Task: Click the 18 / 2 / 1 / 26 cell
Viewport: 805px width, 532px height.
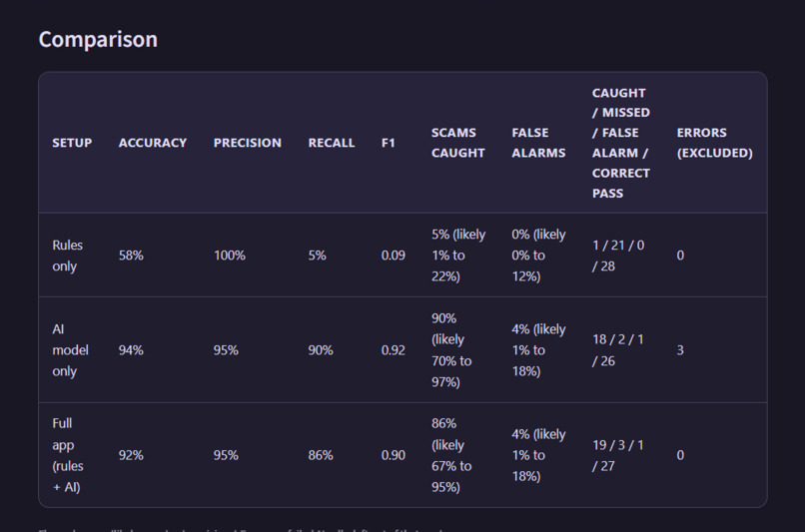Action: point(617,350)
